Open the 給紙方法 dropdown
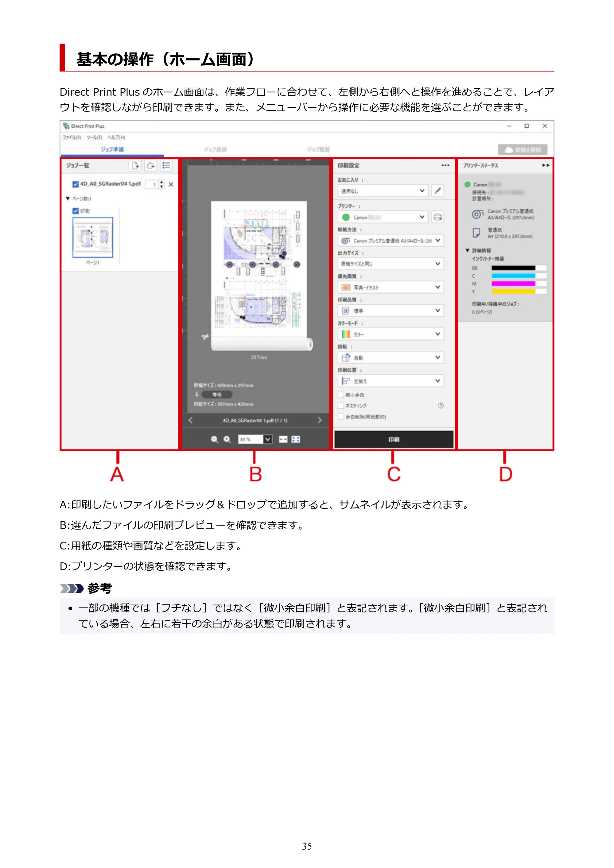The width and height of the screenshot is (614, 868). 391,241
